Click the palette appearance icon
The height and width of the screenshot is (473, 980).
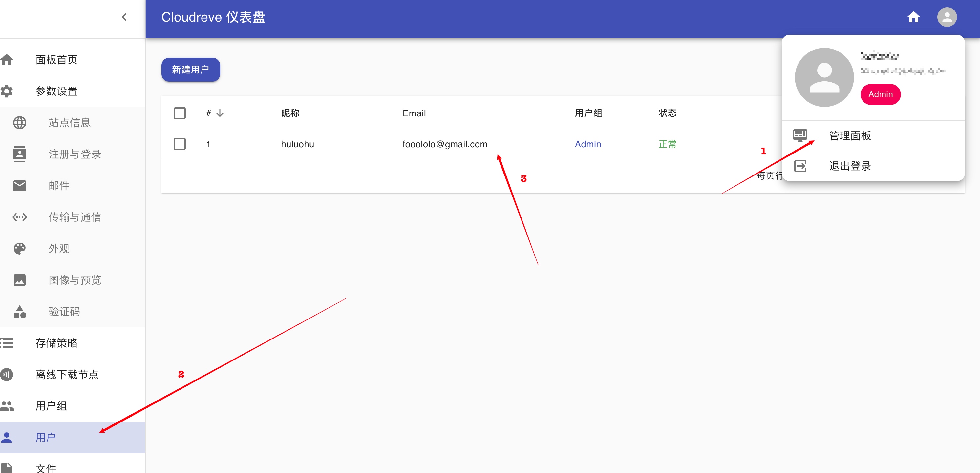(19, 249)
